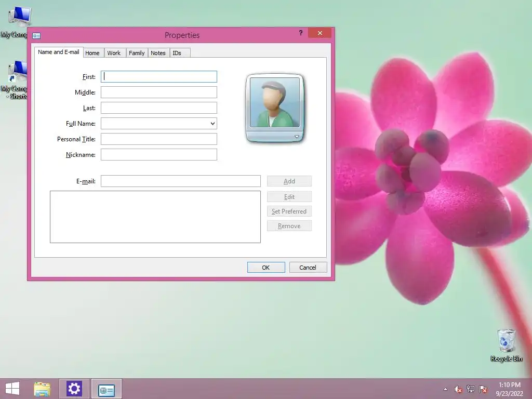Open the Windows Start button
The width and height of the screenshot is (532, 399).
[x=12, y=389]
